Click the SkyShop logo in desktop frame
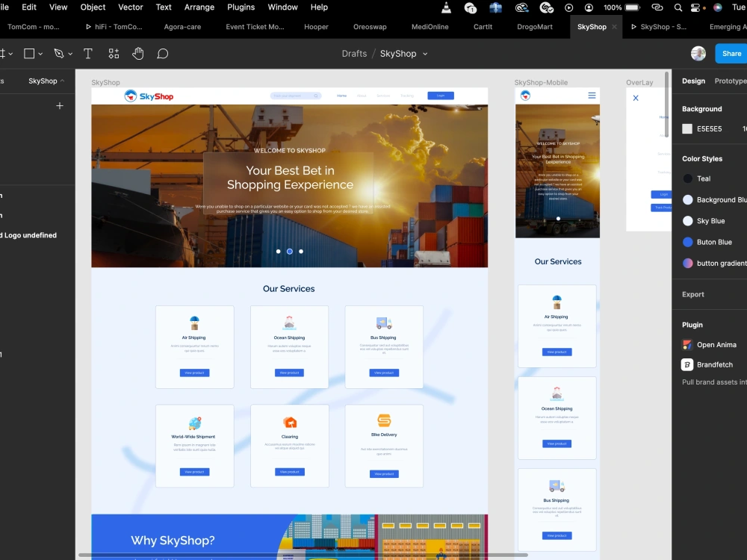Image resolution: width=747 pixels, height=560 pixels. click(x=149, y=96)
